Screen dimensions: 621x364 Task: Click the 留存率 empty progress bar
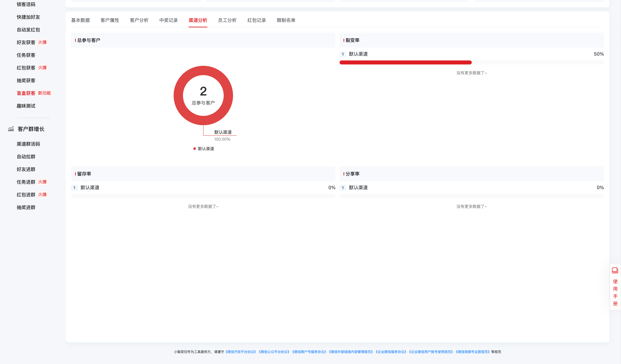pyautogui.click(x=203, y=196)
